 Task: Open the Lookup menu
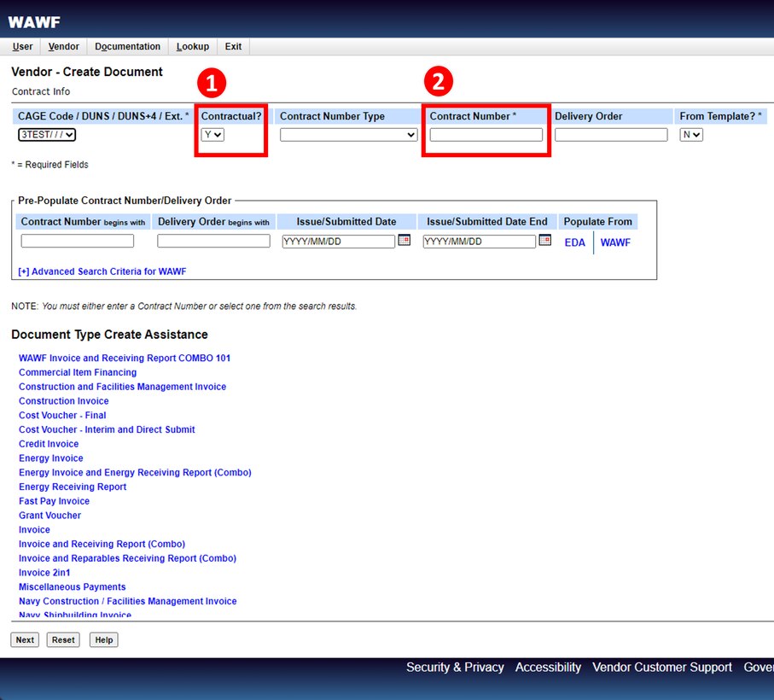click(x=192, y=47)
